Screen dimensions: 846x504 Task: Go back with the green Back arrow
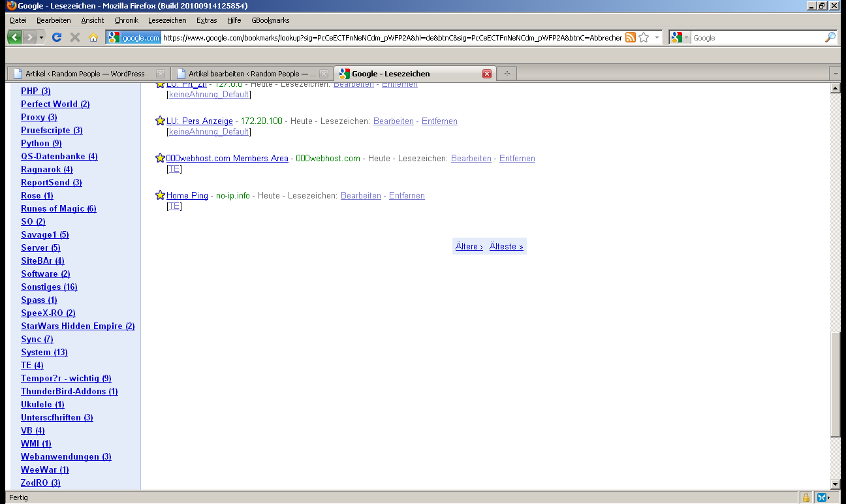pos(14,37)
